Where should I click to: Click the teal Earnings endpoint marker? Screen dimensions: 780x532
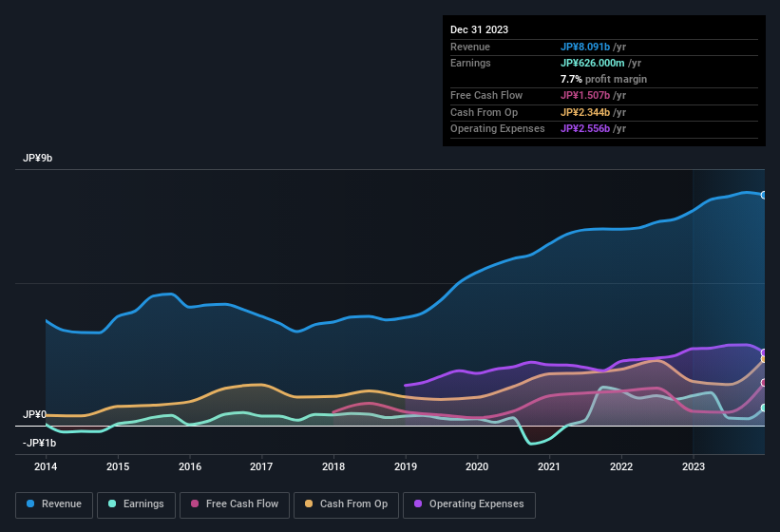pos(764,408)
